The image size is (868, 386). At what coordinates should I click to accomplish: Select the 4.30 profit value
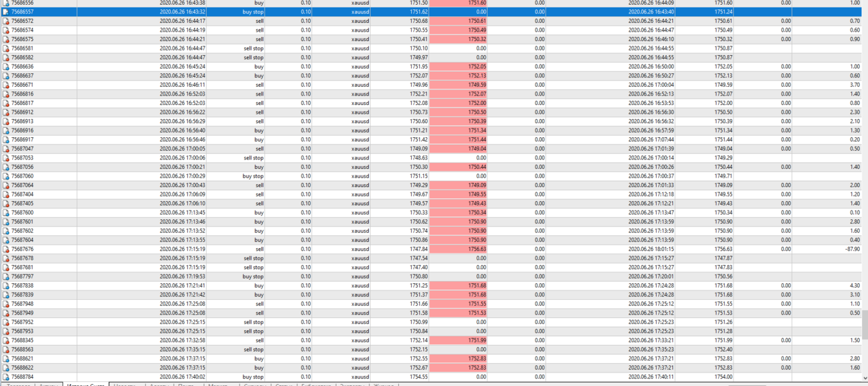coord(855,286)
